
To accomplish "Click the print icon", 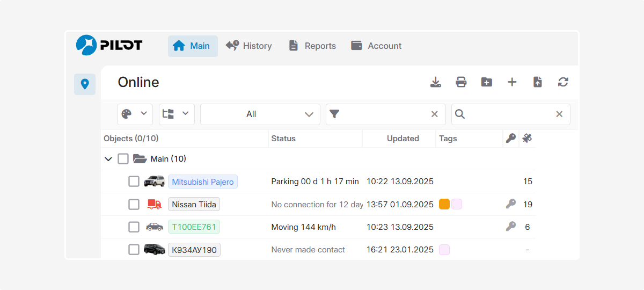I will (461, 82).
